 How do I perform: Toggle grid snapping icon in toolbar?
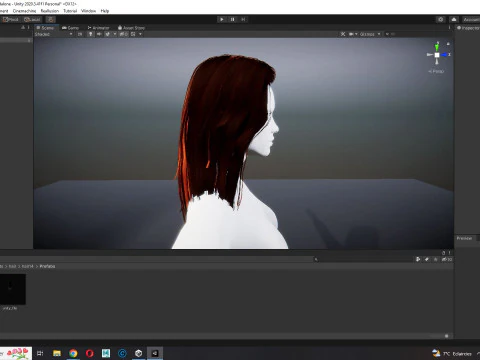click(51, 19)
